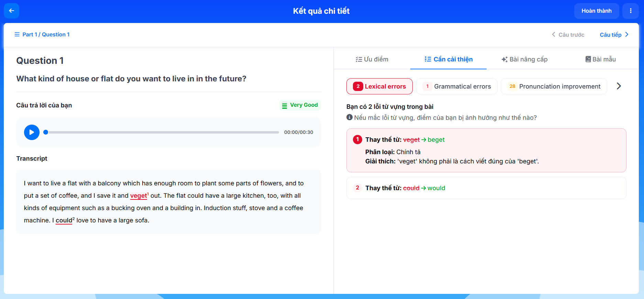644x299 pixels.
Task: Select the Pronunciation improvement filter
Action: point(554,87)
